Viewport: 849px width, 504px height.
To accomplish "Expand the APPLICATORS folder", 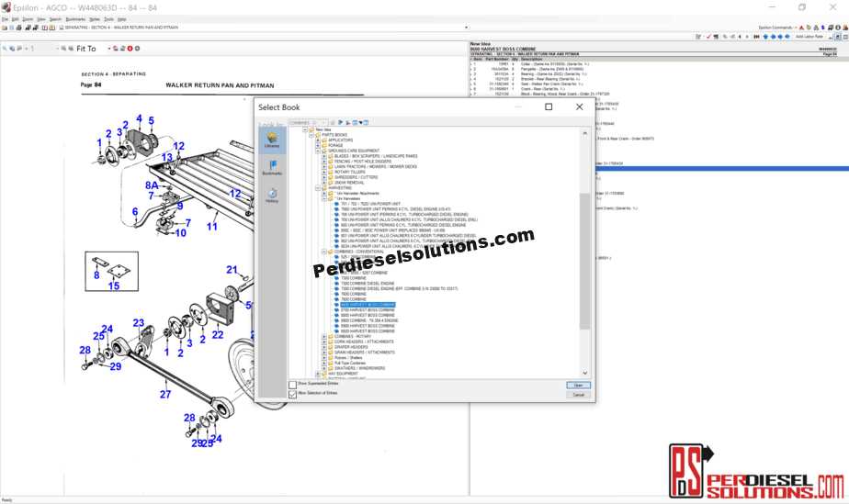I will (318, 140).
